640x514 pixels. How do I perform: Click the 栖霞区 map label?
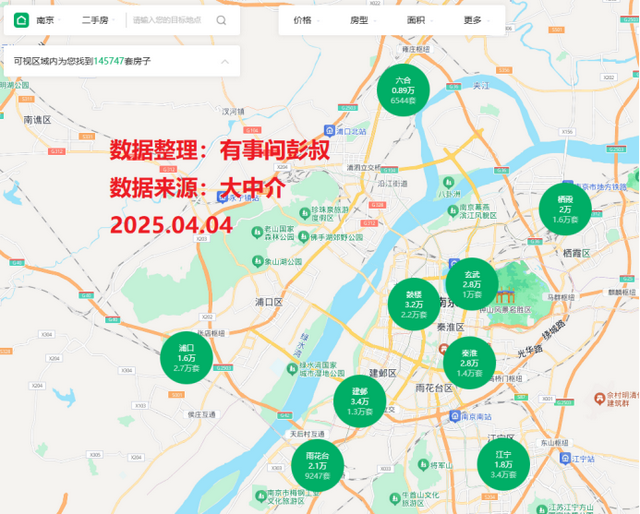[x=576, y=253]
